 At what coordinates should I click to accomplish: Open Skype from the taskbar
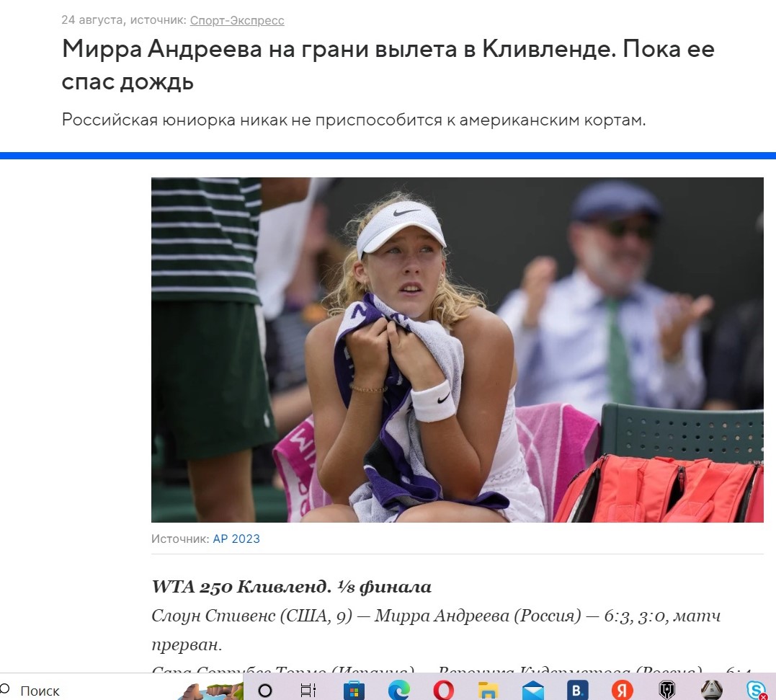[x=757, y=690]
